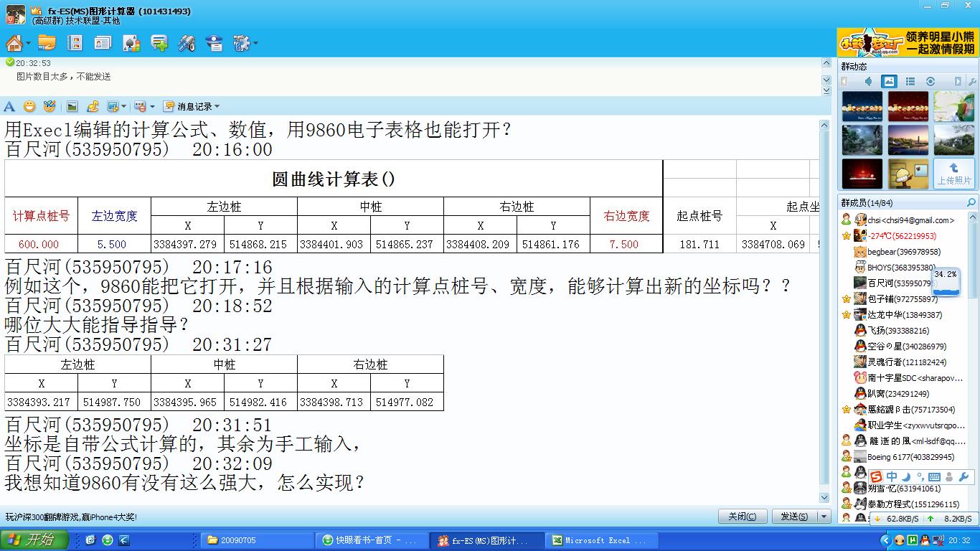This screenshot has height=551, width=980.
Task: Click the chat history scrollbar down arrow
Action: coord(825,497)
